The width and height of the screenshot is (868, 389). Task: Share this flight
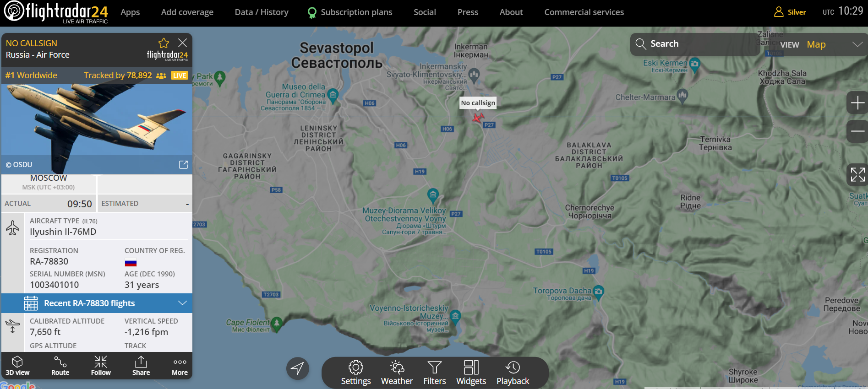(x=141, y=366)
